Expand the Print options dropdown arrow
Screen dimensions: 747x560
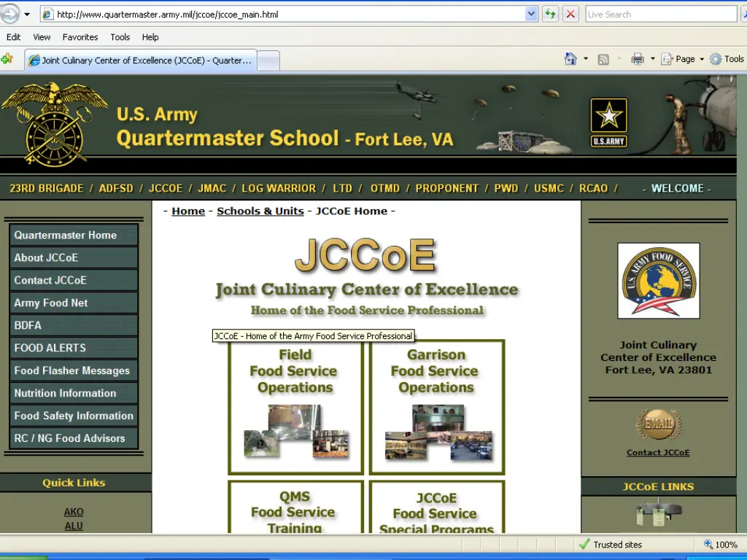[653, 59]
